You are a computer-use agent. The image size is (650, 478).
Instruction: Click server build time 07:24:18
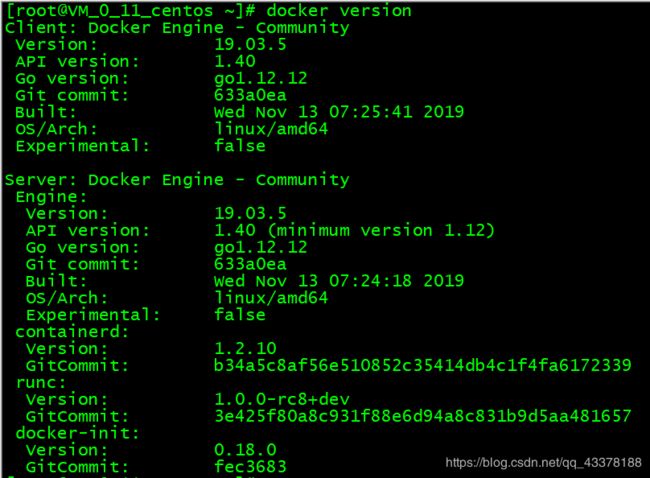371,281
